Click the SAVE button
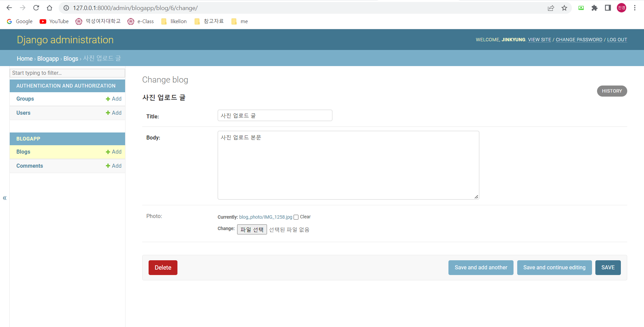The image size is (644, 327). pos(608,268)
